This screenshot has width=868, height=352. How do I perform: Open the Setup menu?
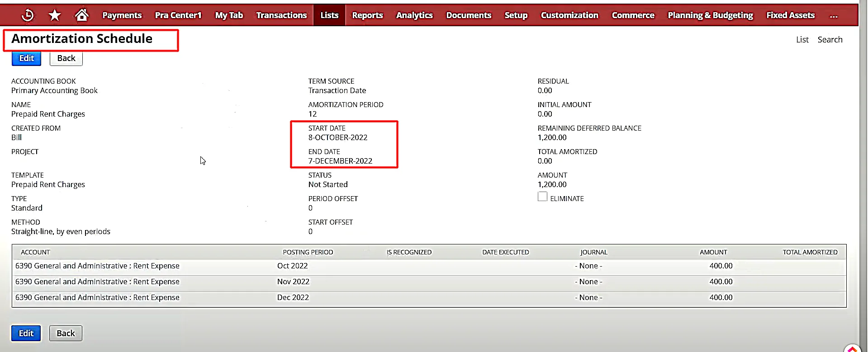pos(516,15)
